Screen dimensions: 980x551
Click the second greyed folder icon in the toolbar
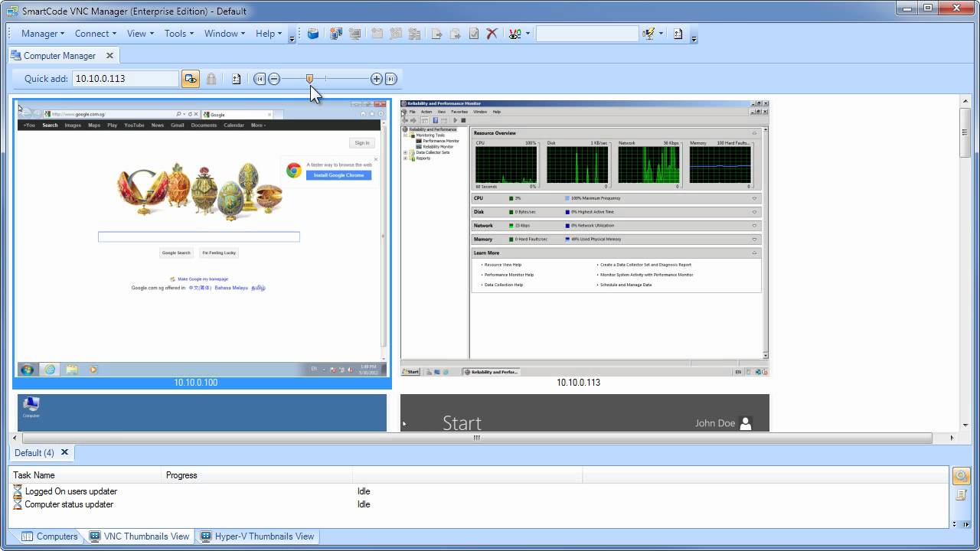coord(395,34)
